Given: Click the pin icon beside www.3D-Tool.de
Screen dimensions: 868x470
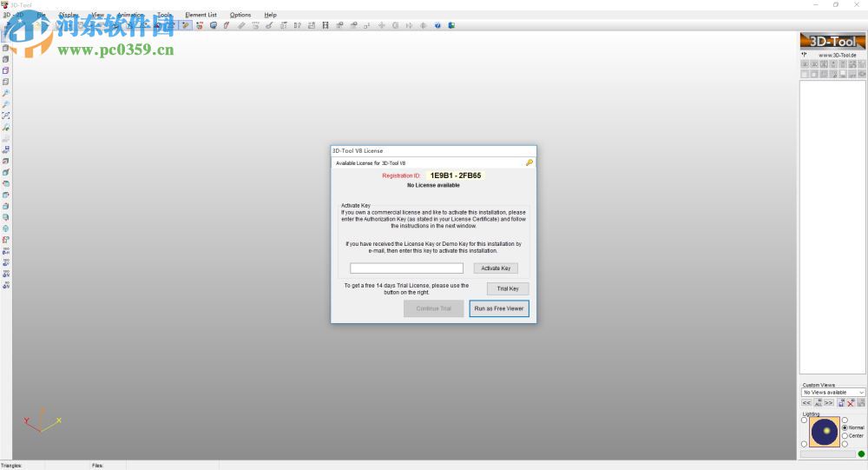Looking at the screenshot, I should pos(805,55).
